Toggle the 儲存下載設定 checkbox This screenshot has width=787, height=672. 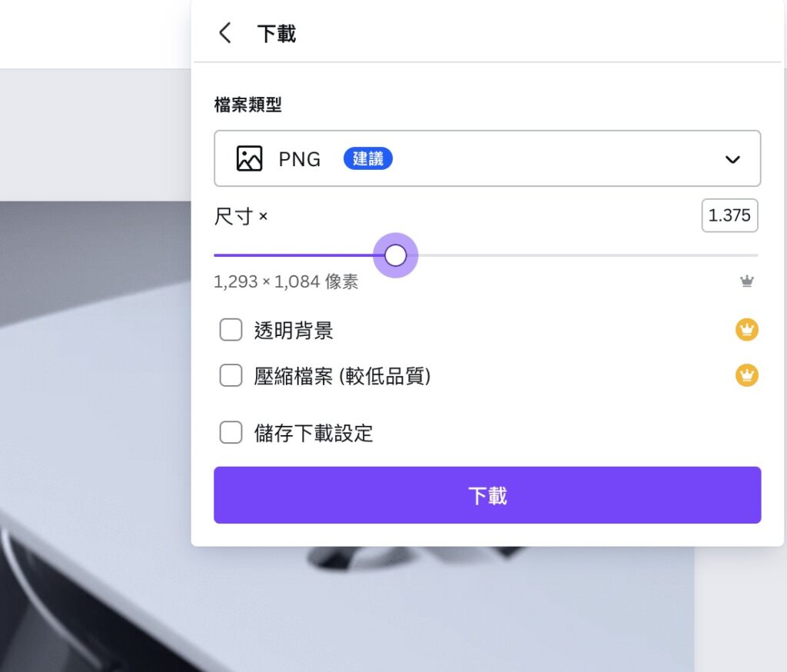(x=231, y=432)
